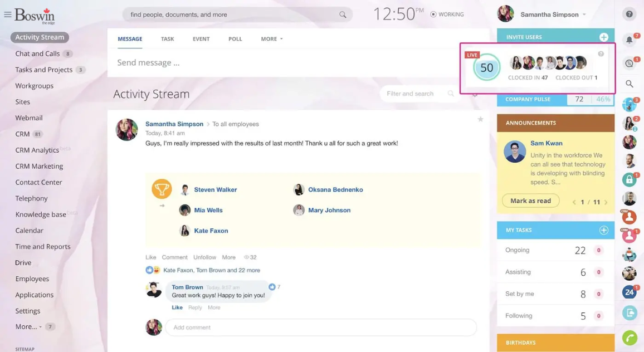The image size is (644, 352).
Task: Click the reaction emoji icons under the post
Action: [153, 270]
